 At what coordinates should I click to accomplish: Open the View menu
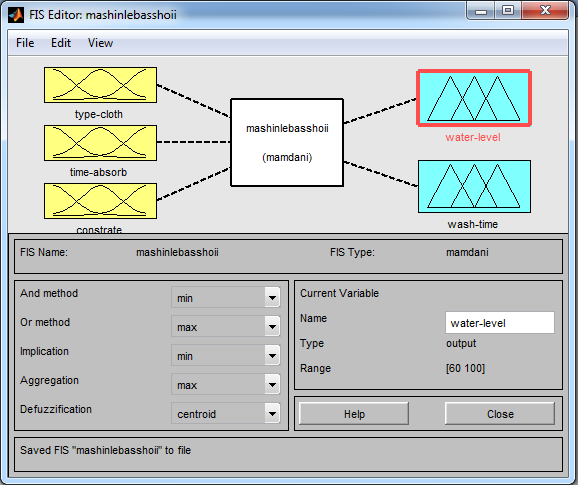pyautogui.click(x=100, y=43)
